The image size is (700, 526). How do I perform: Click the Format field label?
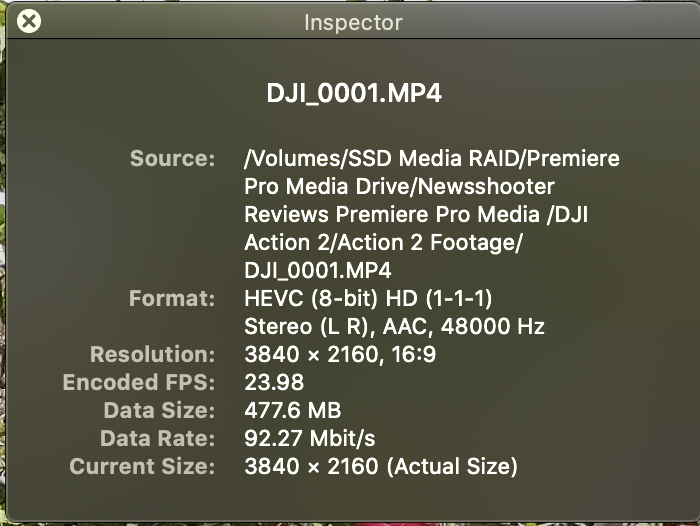click(172, 299)
